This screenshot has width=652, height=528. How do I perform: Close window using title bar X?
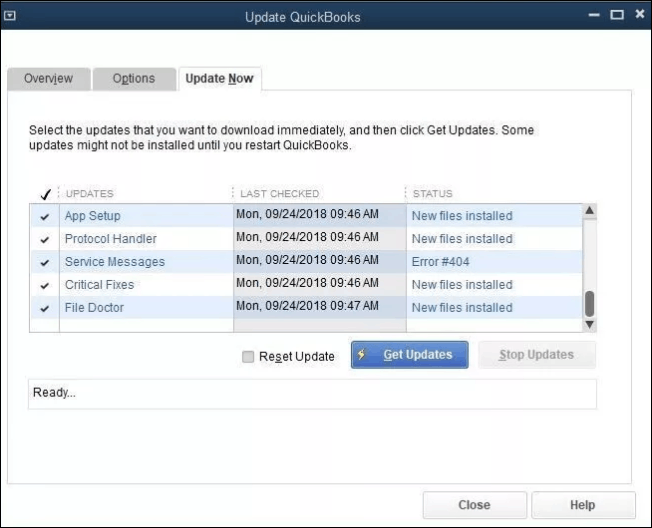coord(637,15)
